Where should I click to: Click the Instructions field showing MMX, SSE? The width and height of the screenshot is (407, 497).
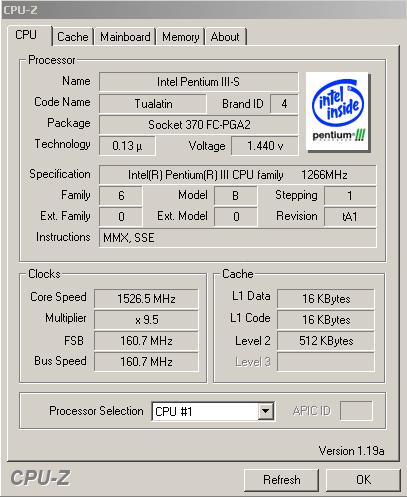pyautogui.click(x=238, y=238)
